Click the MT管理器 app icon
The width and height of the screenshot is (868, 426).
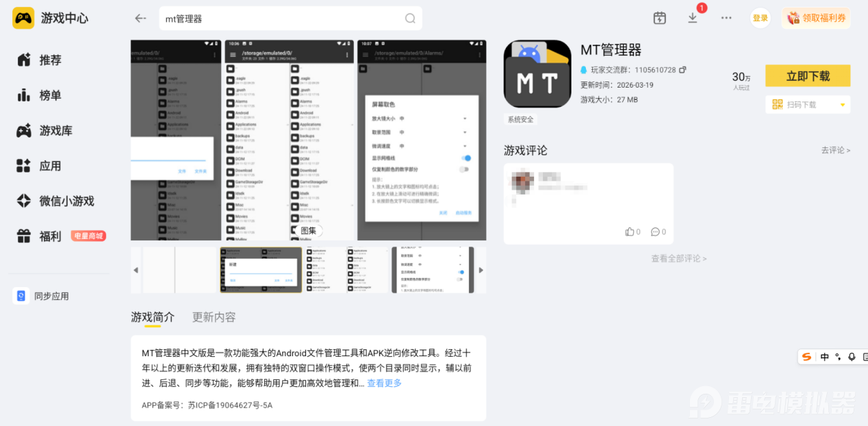tap(537, 74)
